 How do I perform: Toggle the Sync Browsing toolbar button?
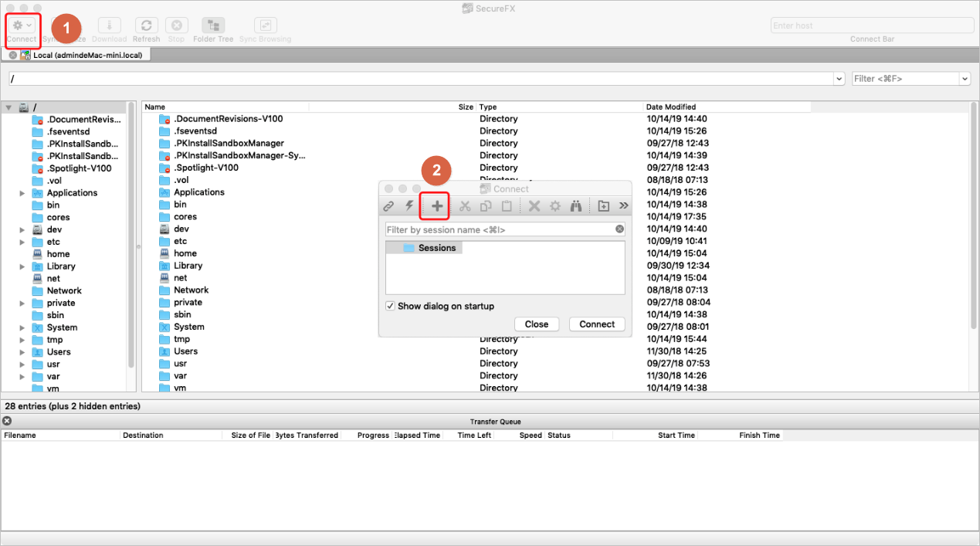(x=265, y=26)
